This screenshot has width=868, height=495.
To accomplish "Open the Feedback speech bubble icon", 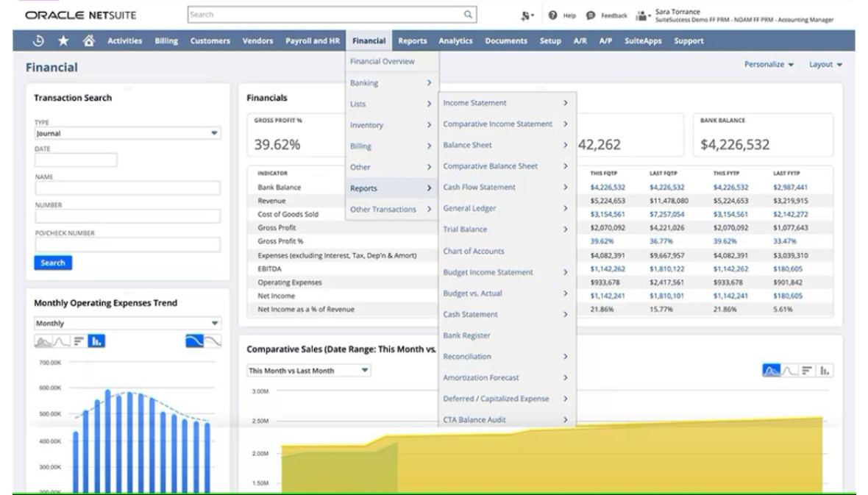I will (x=591, y=15).
